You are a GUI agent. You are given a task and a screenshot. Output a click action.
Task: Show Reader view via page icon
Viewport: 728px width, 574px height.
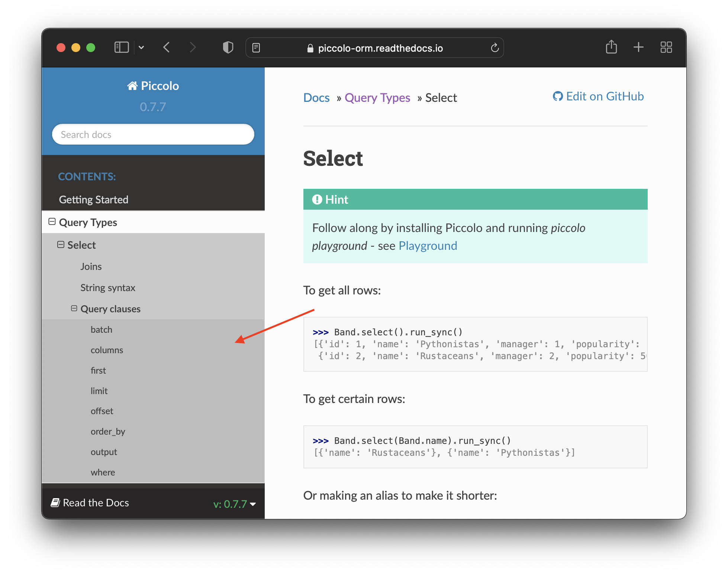pyautogui.click(x=256, y=48)
